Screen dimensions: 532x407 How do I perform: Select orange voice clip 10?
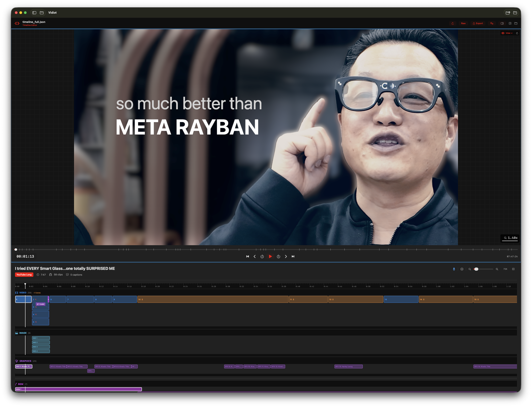coord(213,299)
